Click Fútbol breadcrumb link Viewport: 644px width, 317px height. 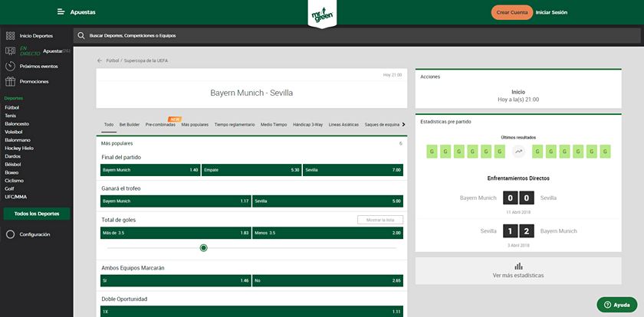tap(113, 60)
